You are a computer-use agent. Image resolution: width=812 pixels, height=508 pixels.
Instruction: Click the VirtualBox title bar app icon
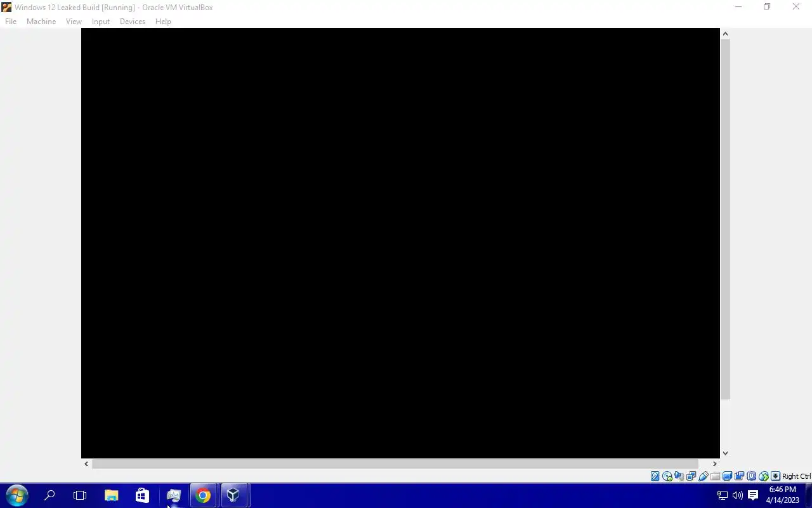(x=6, y=8)
